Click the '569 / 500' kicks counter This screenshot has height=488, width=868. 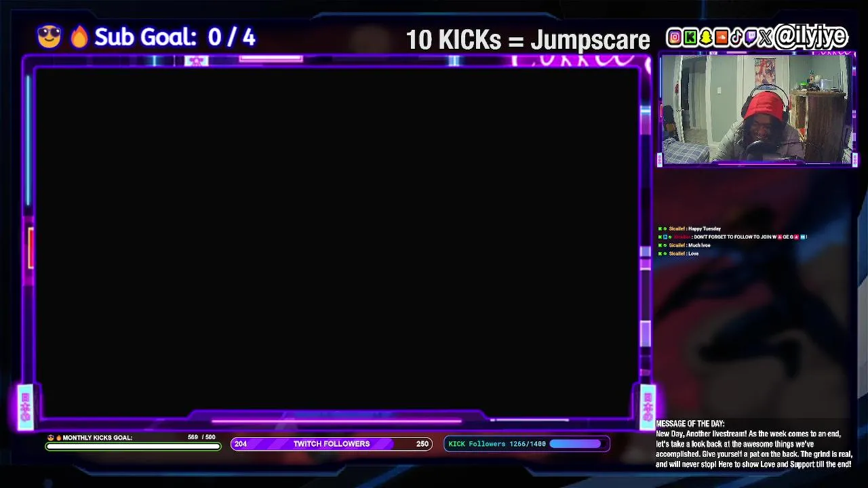click(x=201, y=437)
